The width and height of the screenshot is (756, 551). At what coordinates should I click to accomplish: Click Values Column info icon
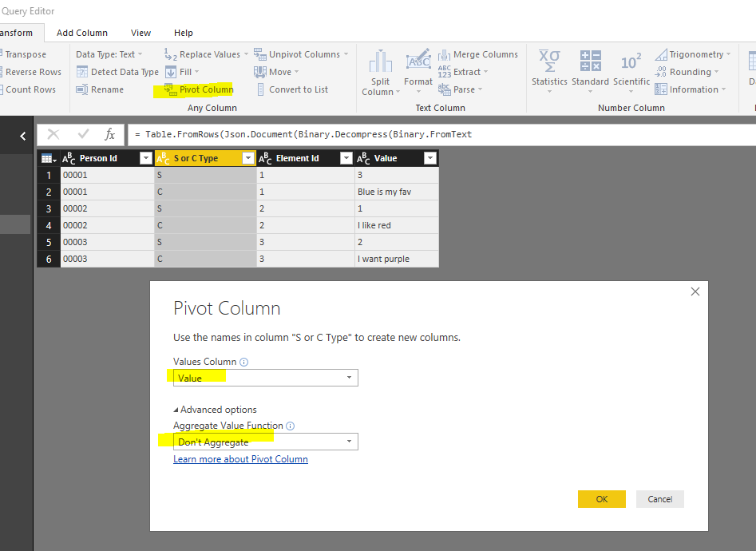click(244, 362)
